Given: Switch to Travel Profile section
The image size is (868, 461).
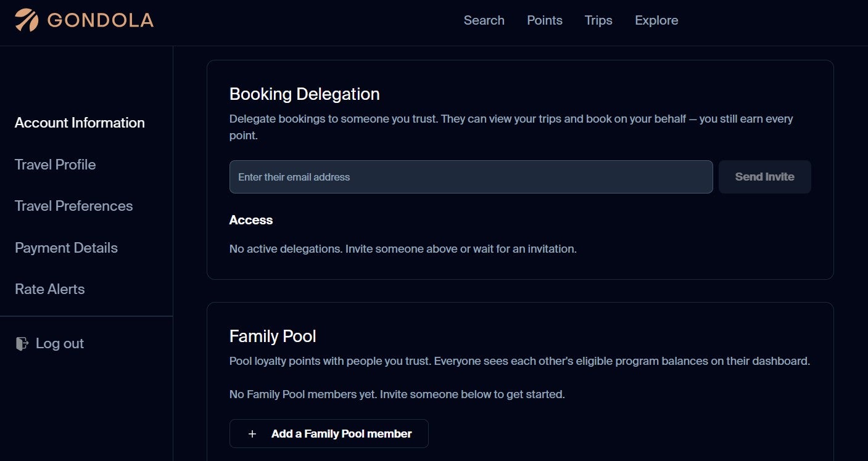Looking at the screenshot, I should pyautogui.click(x=56, y=165).
